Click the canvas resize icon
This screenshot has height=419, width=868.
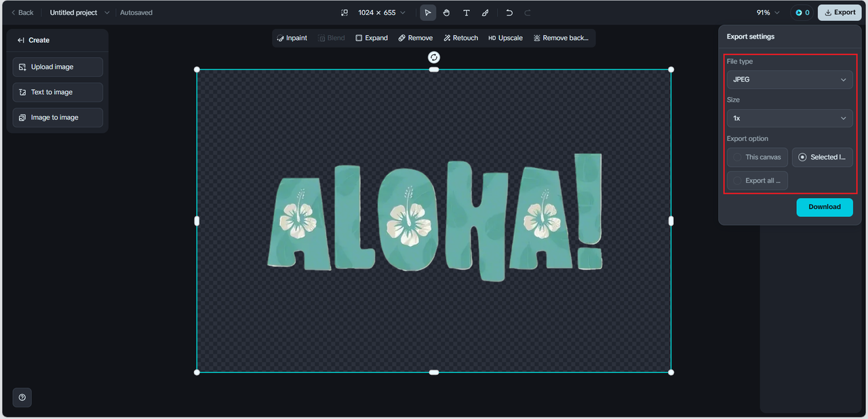pyautogui.click(x=344, y=12)
